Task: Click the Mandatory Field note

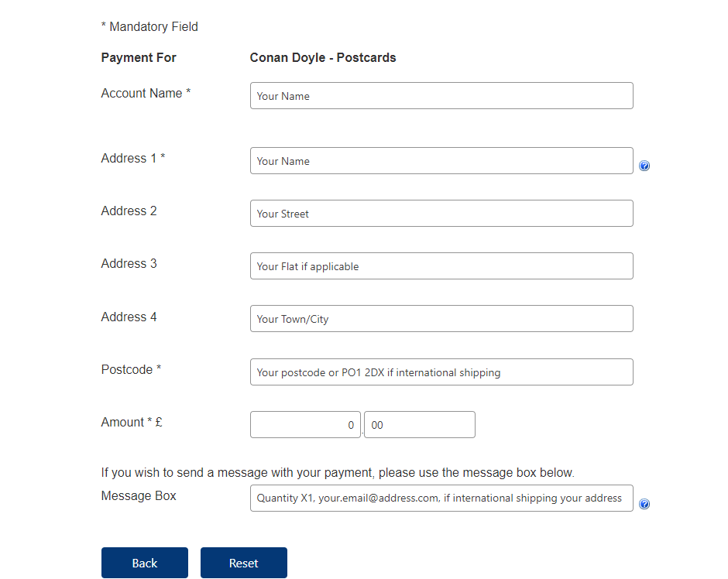Action: click(x=149, y=27)
